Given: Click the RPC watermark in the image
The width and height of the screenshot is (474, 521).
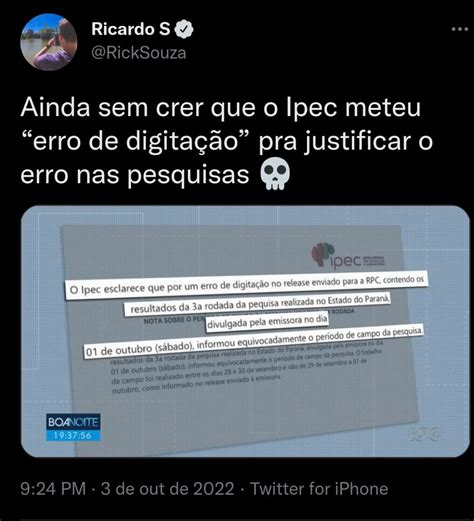Looking at the screenshot, I should pos(424,434).
